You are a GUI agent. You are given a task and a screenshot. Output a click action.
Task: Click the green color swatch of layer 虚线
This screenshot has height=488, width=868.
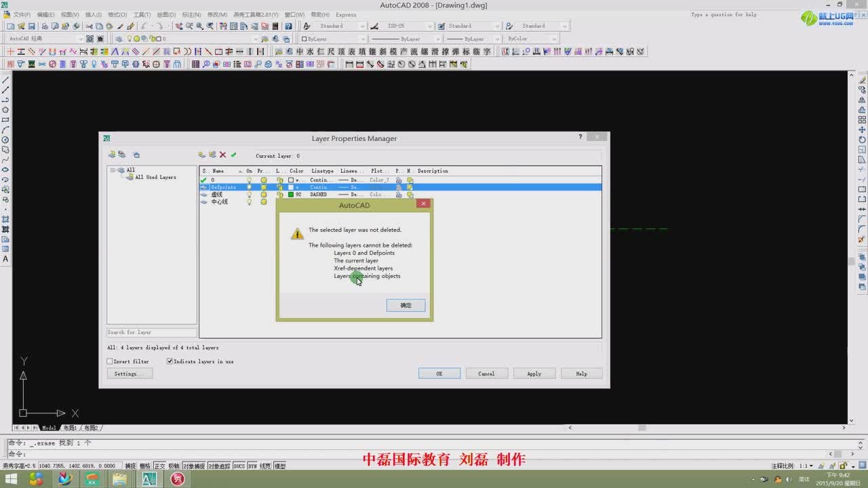tap(291, 195)
